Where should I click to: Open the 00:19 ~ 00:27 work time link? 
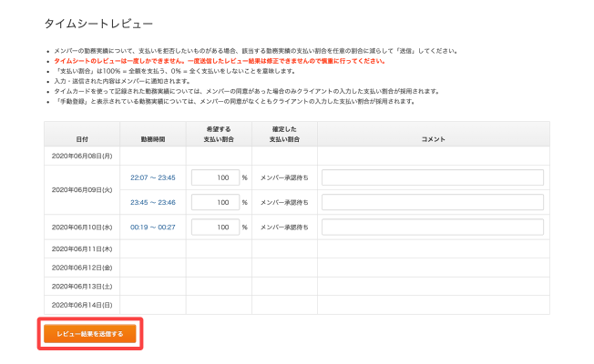[153, 227]
